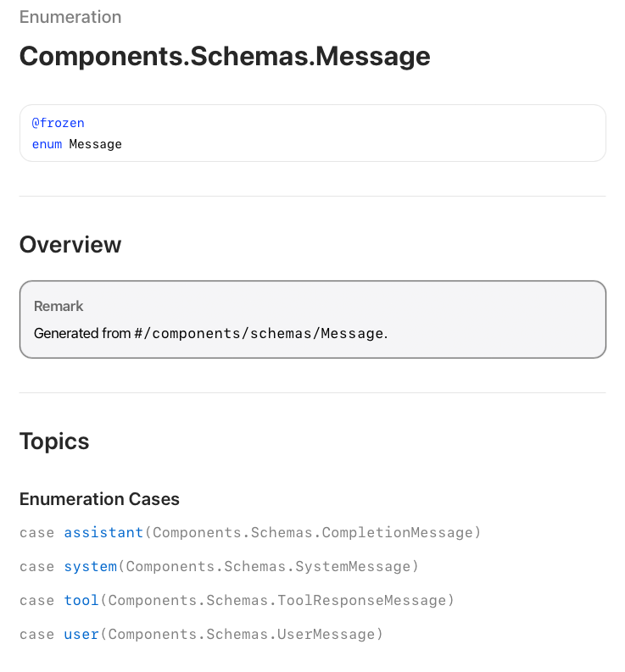625x672 pixels.
Task: Click the @frozen attribute in declaration
Action: click(58, 124)
